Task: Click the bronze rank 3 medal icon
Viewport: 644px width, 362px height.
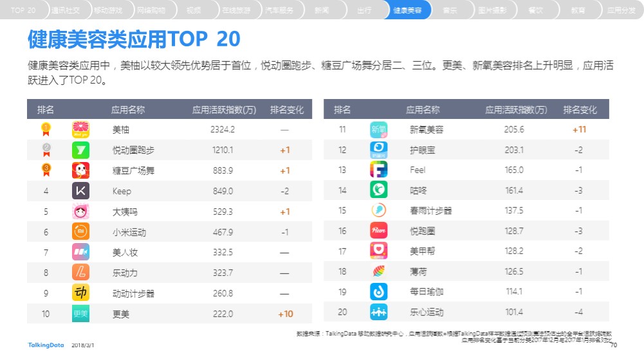Action: 46,170
